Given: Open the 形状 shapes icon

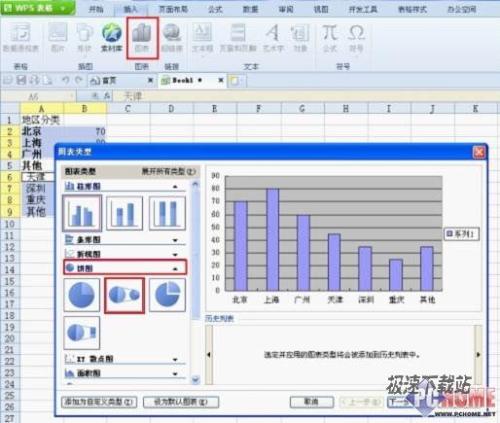Looking at the screenshot, I should pos(84,37).
